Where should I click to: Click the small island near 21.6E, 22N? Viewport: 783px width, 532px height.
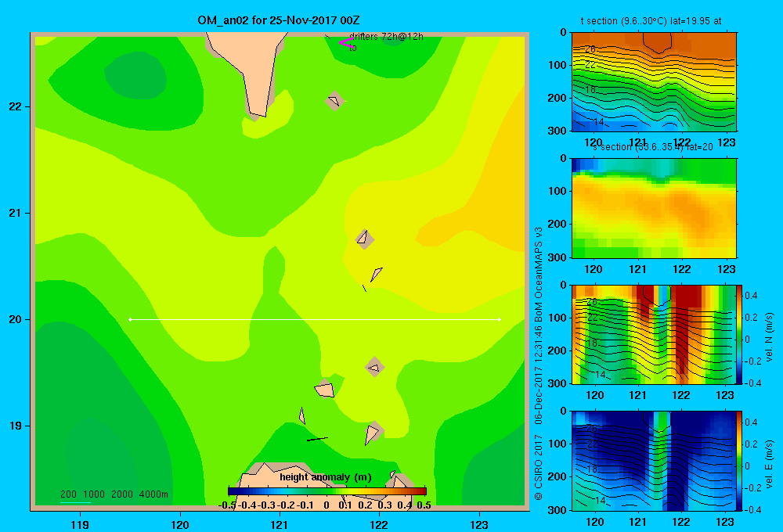click(x=334, y=101)
